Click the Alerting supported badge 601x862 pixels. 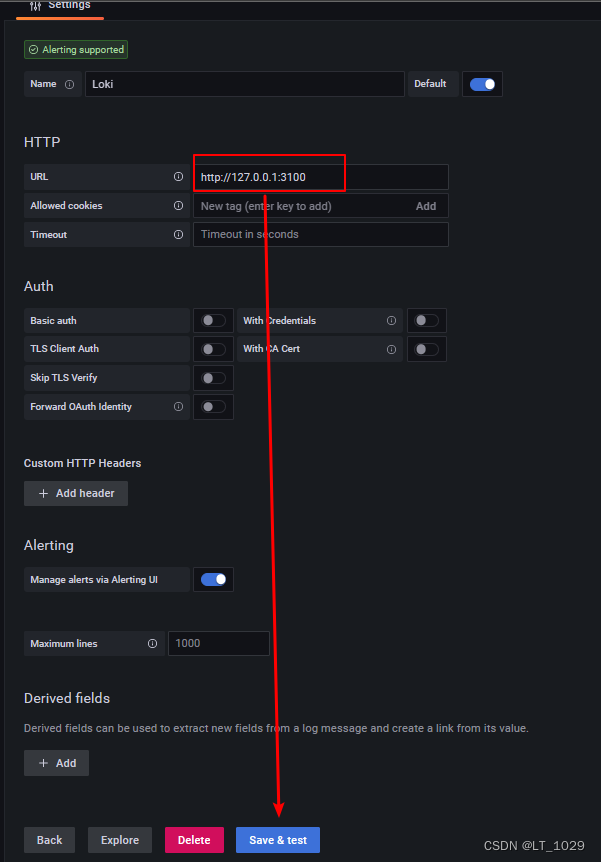75,49
